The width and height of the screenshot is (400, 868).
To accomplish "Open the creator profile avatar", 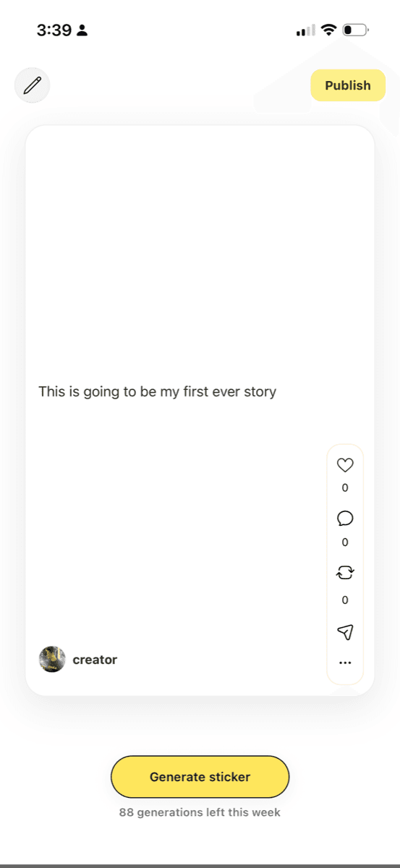I will click(x=52, y=660).
